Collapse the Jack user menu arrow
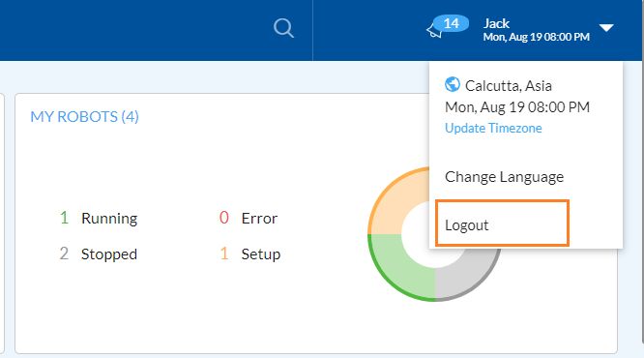This screenshot has height=358, width=644. (x=606, y=28)
